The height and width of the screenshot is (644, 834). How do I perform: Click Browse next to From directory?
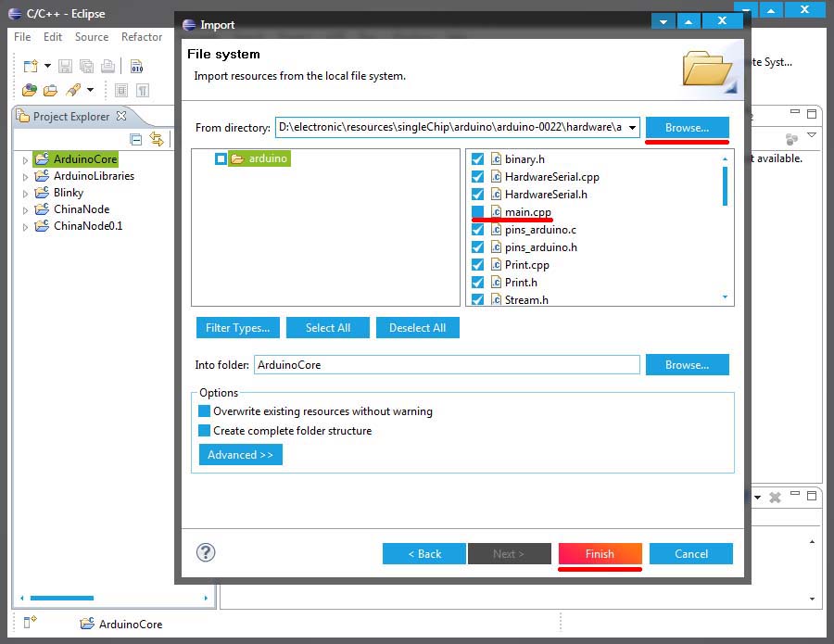688,128
